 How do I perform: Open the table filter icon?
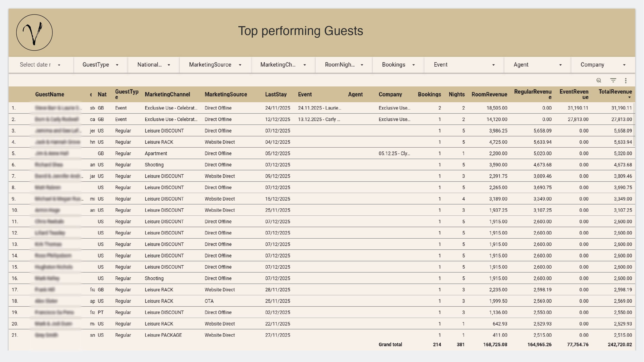coord(613,80)
